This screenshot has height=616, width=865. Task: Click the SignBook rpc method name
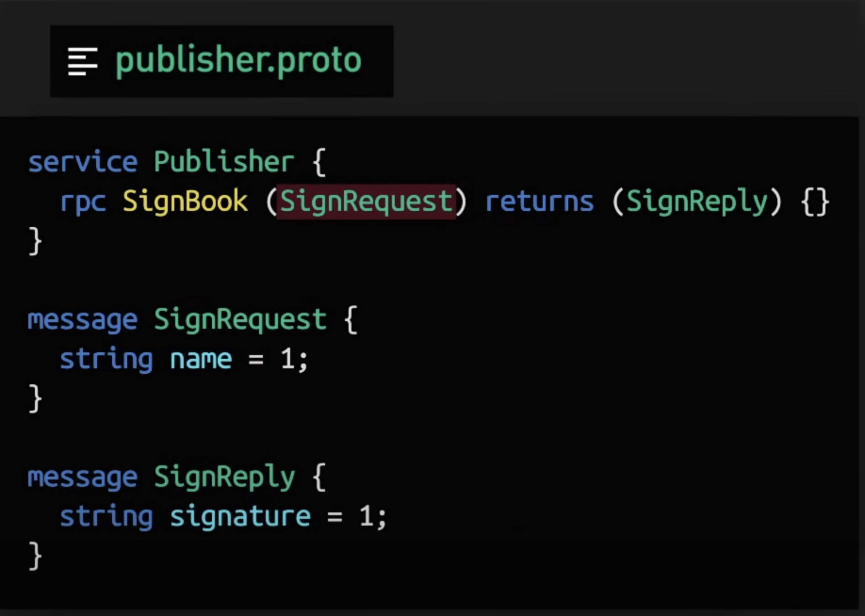(x=185, y=201)
